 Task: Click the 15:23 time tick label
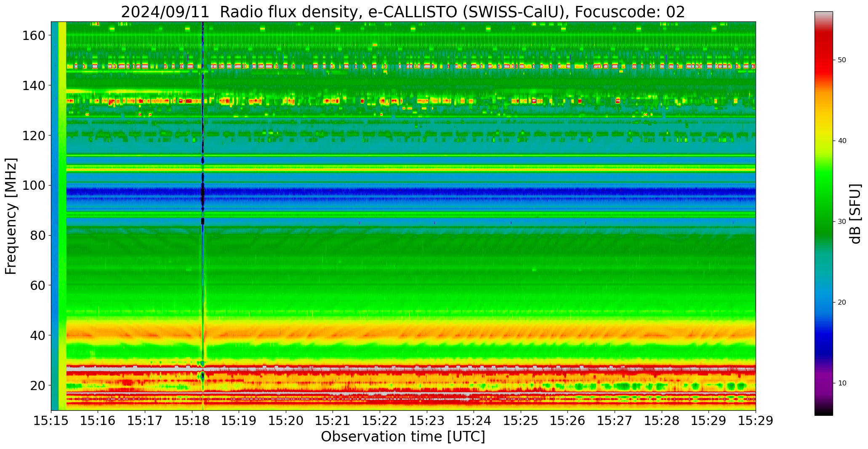427,421
